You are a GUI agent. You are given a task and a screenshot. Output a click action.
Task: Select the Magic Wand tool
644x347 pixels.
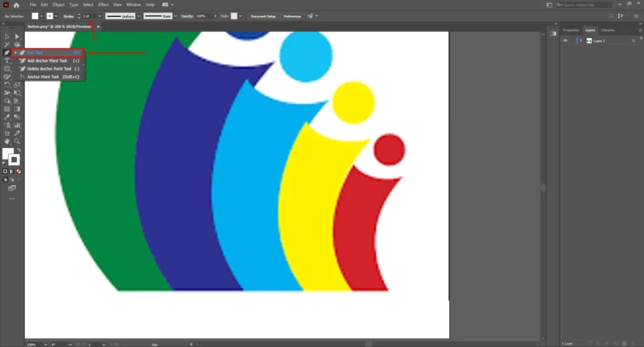tap(7, 45)
